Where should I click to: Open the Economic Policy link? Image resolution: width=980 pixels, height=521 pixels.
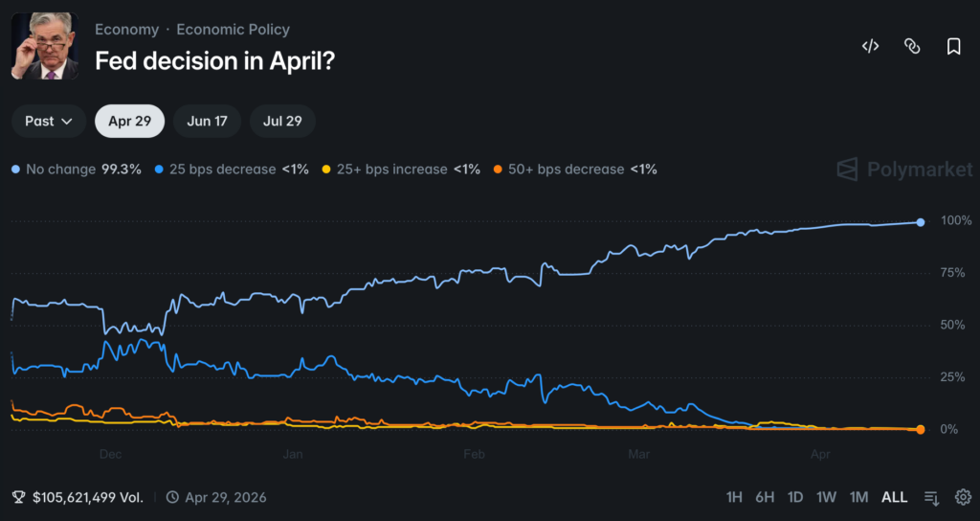[x=233, y=30]
